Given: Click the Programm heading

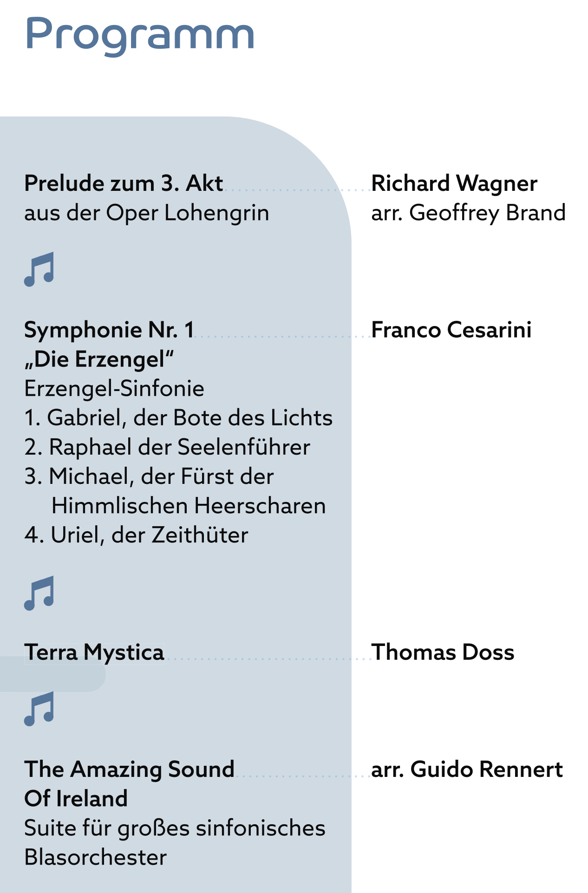Looking at the screenshot, I should (139, 35).
